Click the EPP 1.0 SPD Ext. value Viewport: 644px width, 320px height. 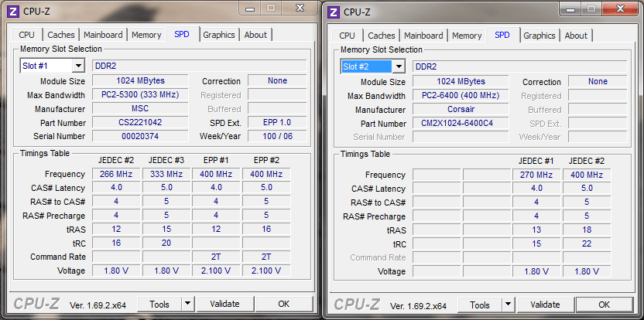pos(277,122)
